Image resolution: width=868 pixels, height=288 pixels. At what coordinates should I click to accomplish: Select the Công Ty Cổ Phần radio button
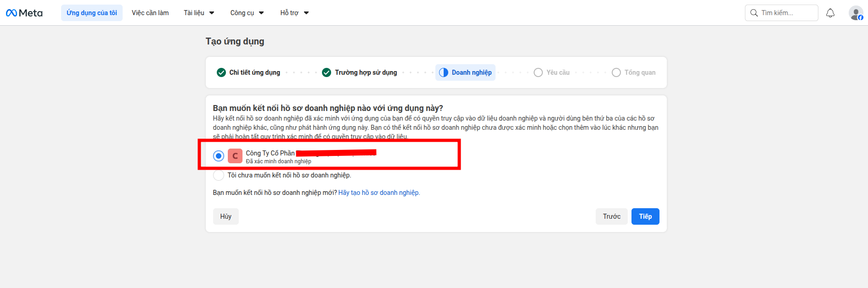coord(219,156)
